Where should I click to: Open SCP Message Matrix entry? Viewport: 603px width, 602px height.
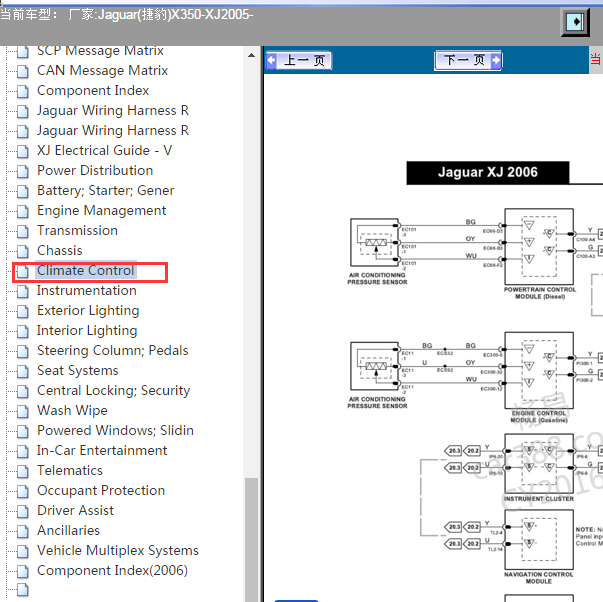click(100, 50)
